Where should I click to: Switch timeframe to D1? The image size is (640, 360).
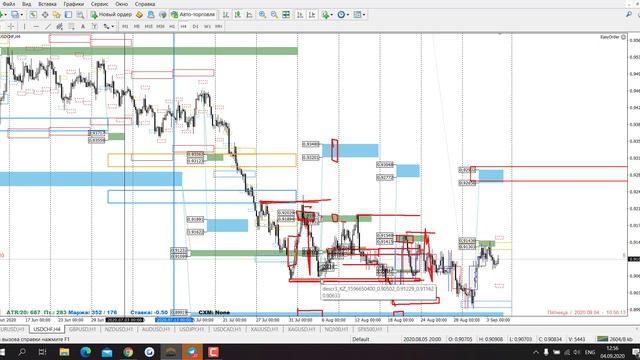coord(196,26)
